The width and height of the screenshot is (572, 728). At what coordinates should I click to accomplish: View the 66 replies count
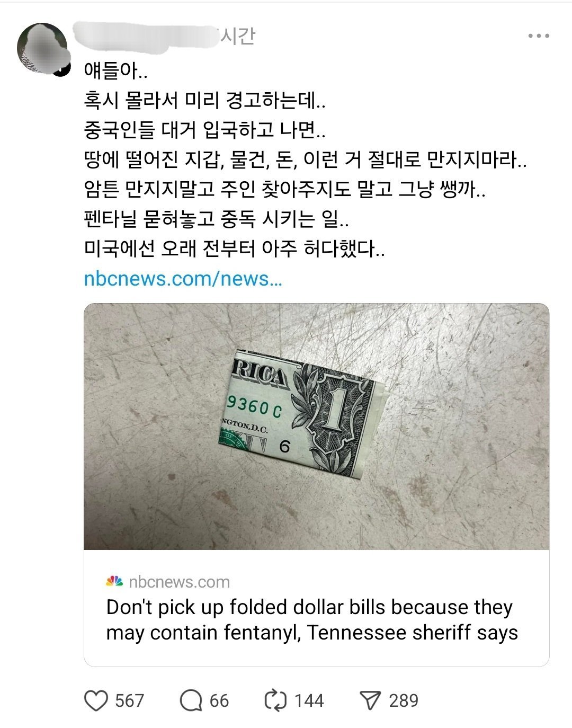click(219, 700)
